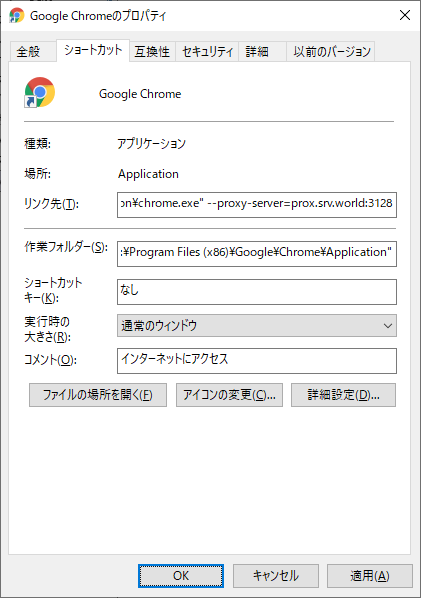This screenshot has width=421, height=598.
Task: Open 詳細設定 advanced settings button
Action: 343,395
